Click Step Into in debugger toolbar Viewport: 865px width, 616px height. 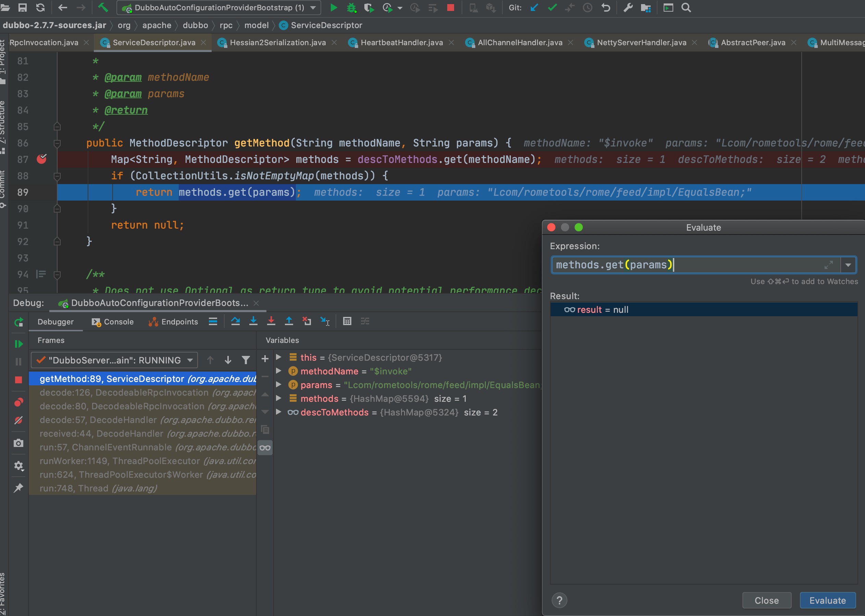point(253,321)
